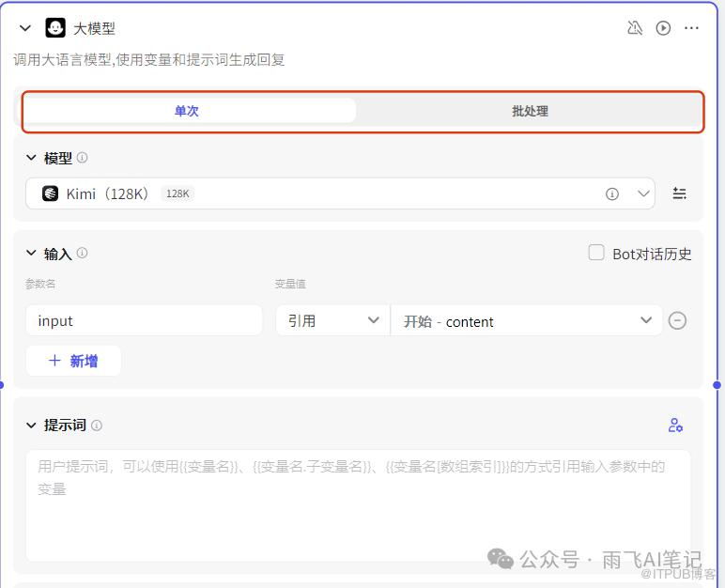Switch to the 单次 tab

click(x=189, y=111)
